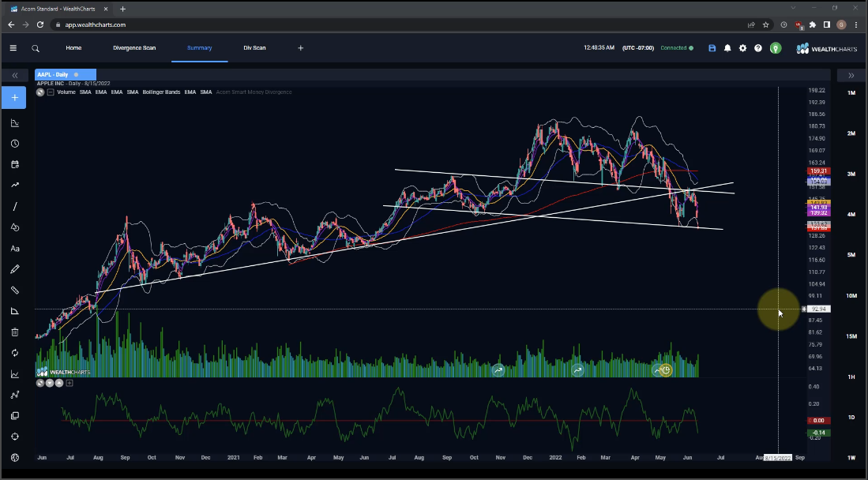This screenshot has width=868, height=480.
Task: Click the blue plus add button in left toolbar
Action: coord(14,97)
